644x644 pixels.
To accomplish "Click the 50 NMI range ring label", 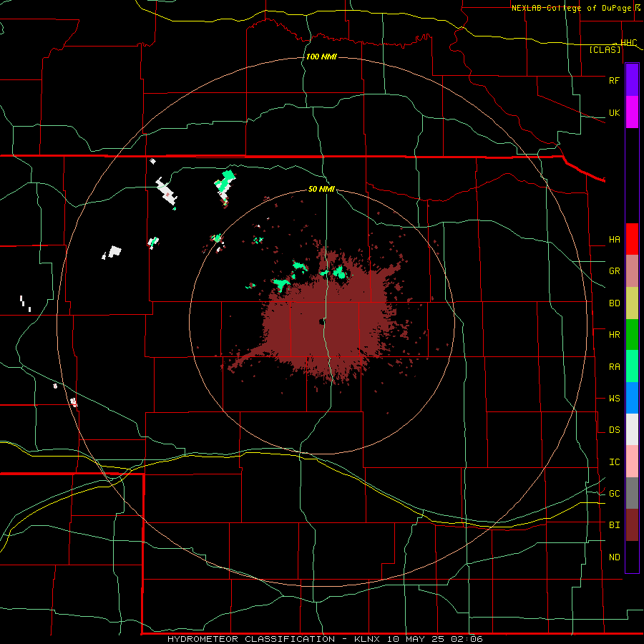I will tap(321, 189).
